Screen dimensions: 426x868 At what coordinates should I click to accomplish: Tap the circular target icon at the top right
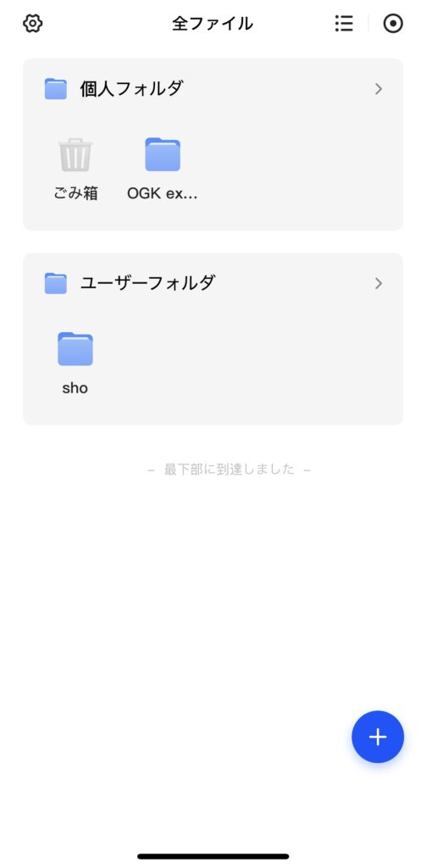click(393, 23)
